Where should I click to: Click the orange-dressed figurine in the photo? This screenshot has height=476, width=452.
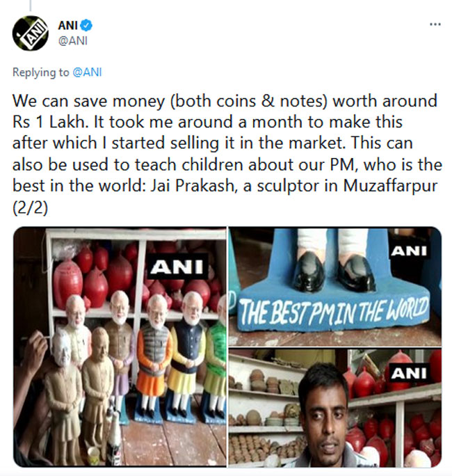click(x=154, y=358)
